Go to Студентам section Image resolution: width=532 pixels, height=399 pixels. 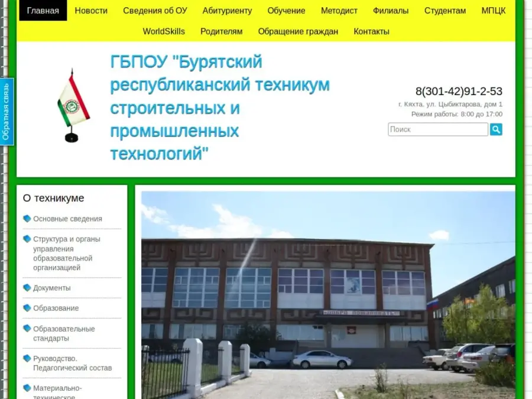(445, 11)
